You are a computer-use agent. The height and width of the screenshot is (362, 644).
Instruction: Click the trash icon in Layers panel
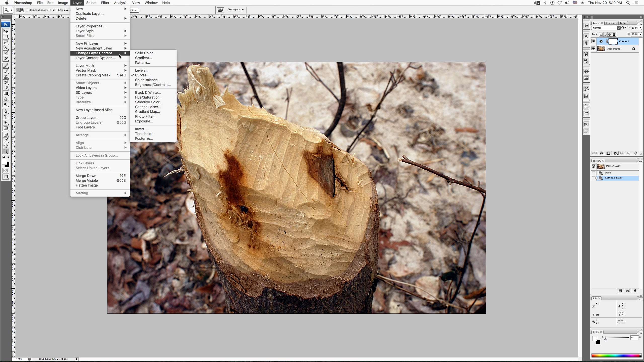coord(635,153)
